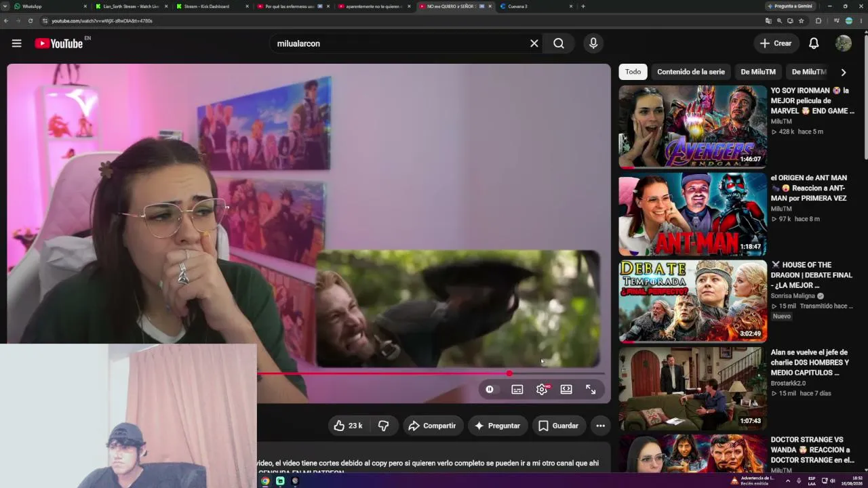The width and height of the screenshot is (868, 488).
Task: Open YouTube notifications bell
Action: click(x=814, y=43)
